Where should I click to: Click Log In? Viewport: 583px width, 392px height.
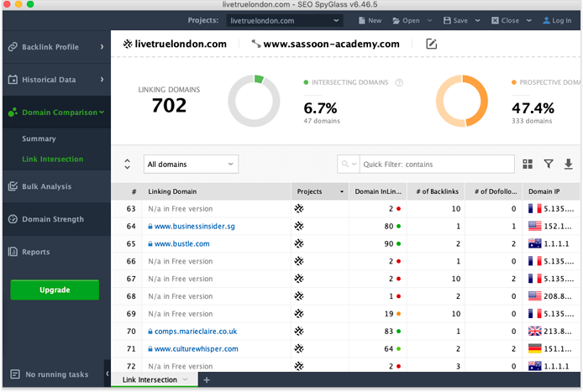pyautogui.click(x=557, y=21)
